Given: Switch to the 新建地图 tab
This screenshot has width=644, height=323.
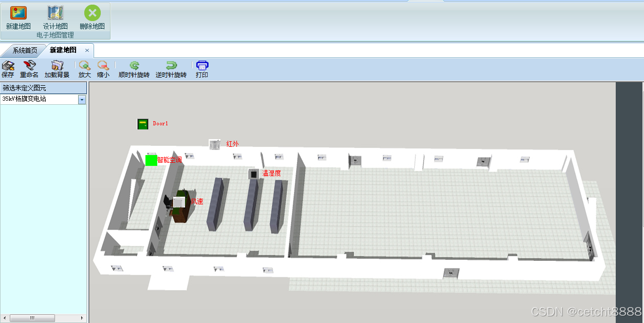Looking at the screenshot, I should coord(63,50).
